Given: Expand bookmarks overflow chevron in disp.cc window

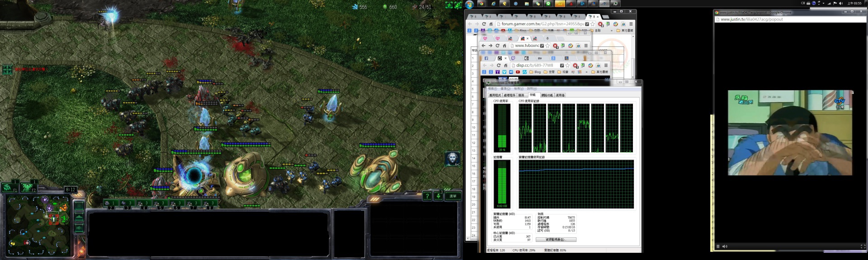Looking at the screenshot, I should click(587, 72).
